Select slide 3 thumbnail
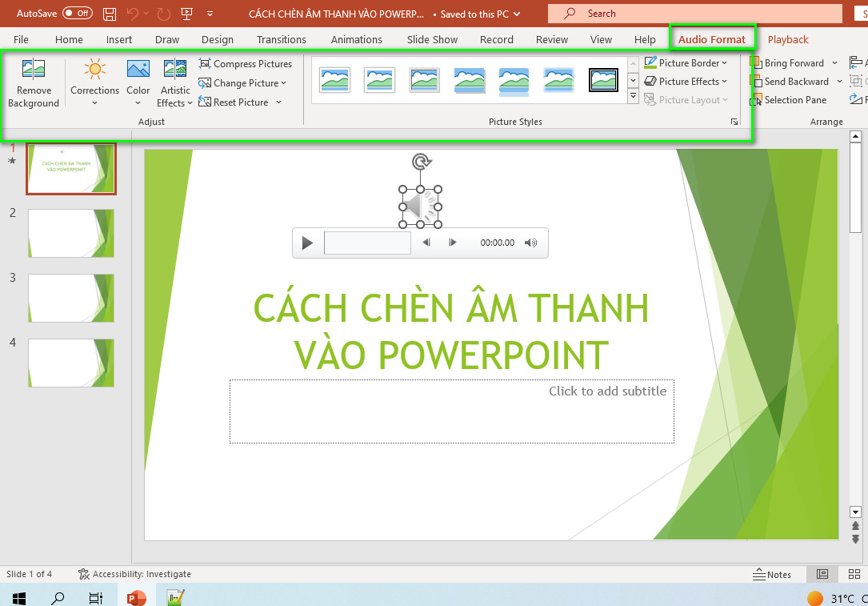Image resolution: width=868 pixels, height=606 pixels. tap(71, 298)
